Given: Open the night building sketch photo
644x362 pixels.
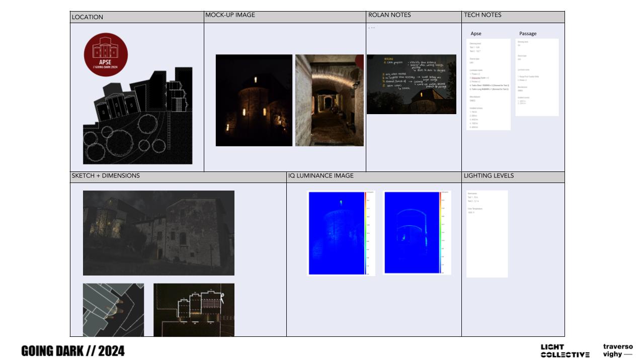Looking at the screenshot, I should pyautogui.click(x=158, y=233).
